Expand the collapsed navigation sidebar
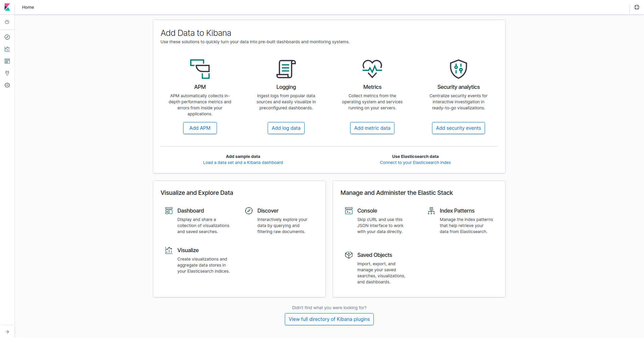The width and height of the screenshot is (644, 338). [x=7, y=331]
